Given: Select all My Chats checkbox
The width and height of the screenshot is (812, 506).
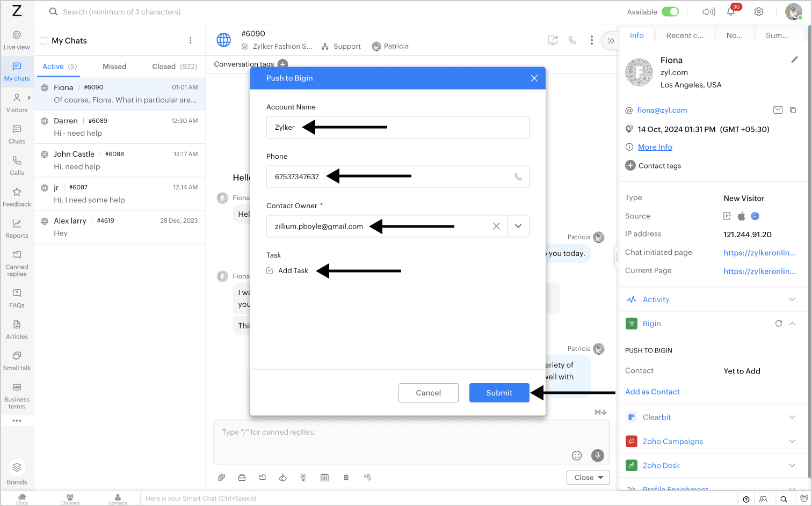Looking at the screenshot, I should [x=44, y=41].
